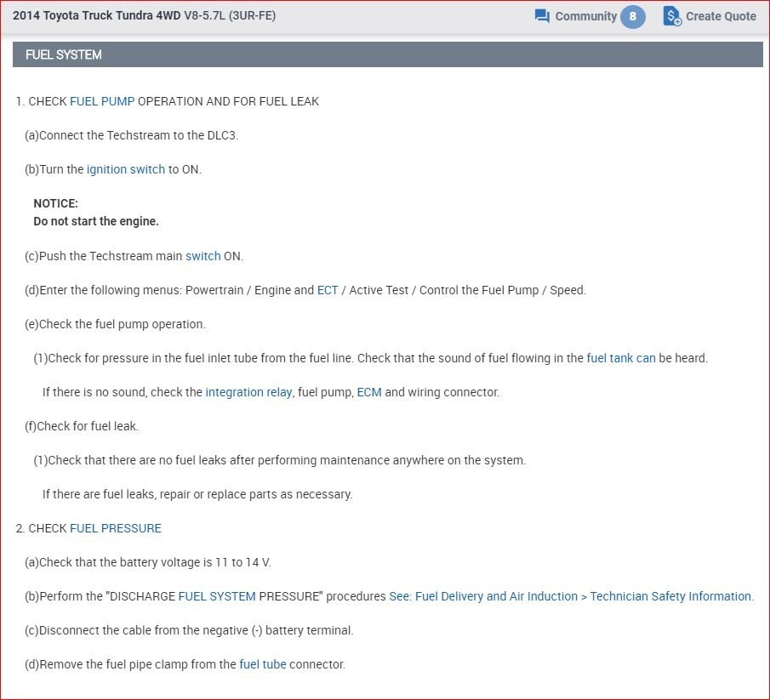Click 'Check that the battery voltage is 11 to 14 V.'
The image size is (770, 700).
[x=155, y=562]
